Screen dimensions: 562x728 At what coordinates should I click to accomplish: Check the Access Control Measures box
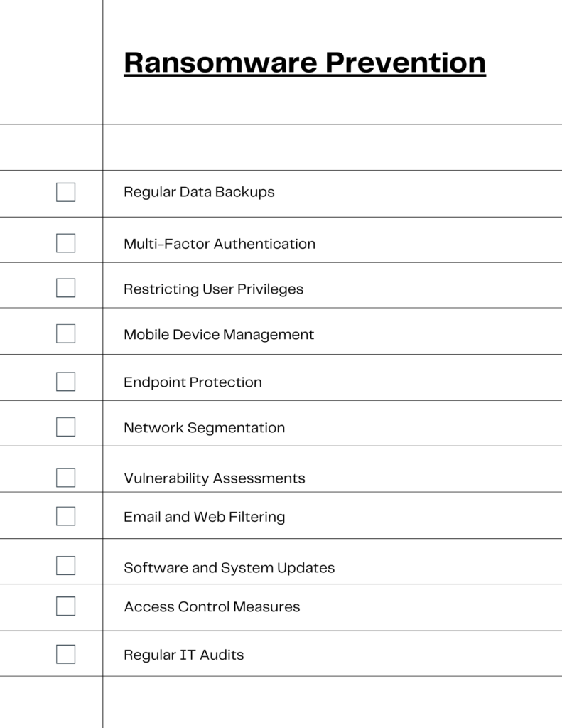click(x=65, y=606)
